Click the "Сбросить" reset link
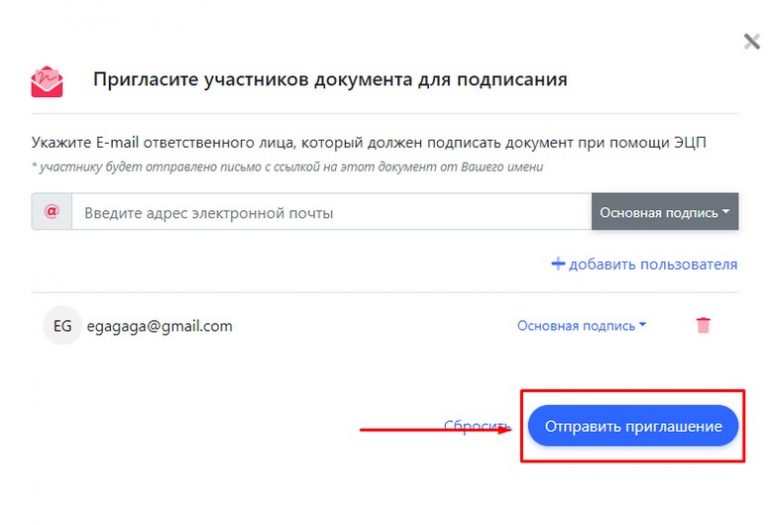Image resolution: width=768 pixels, height=525 pixels. 476,427
